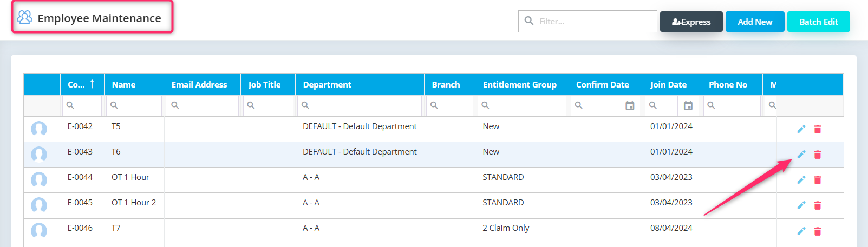The image size is (868, 247).
Task: Sort by Confirm Date column header
Action: pos(606,84)
